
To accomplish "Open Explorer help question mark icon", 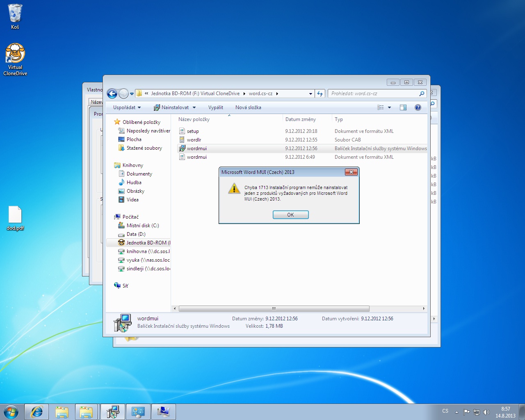I will pyautogui.click(x=418, y=107).
